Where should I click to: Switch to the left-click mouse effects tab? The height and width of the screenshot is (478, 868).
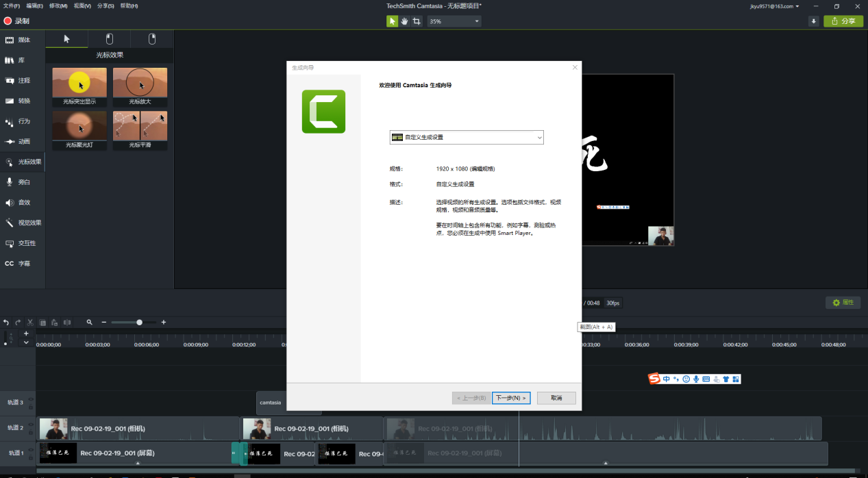point(109,39)
